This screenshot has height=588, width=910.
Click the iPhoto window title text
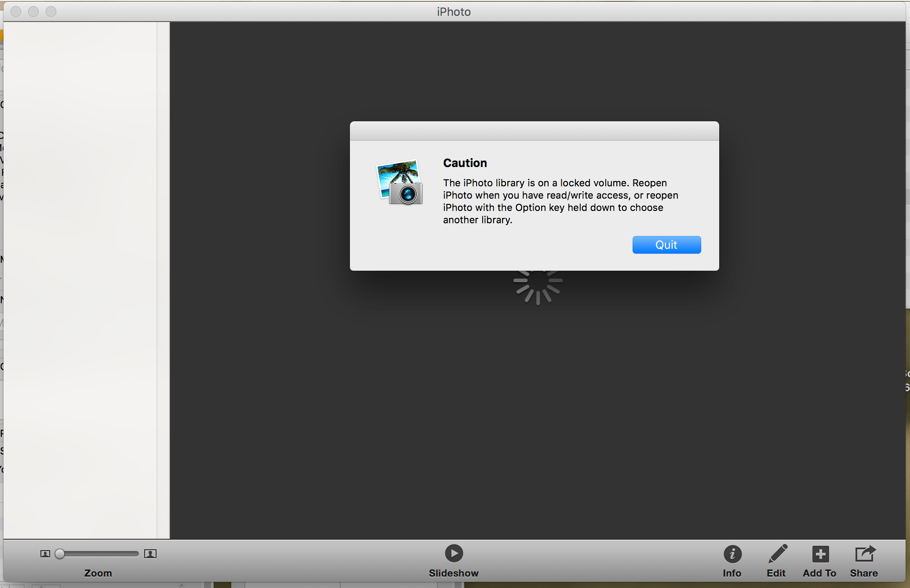(x=453, y=11)
